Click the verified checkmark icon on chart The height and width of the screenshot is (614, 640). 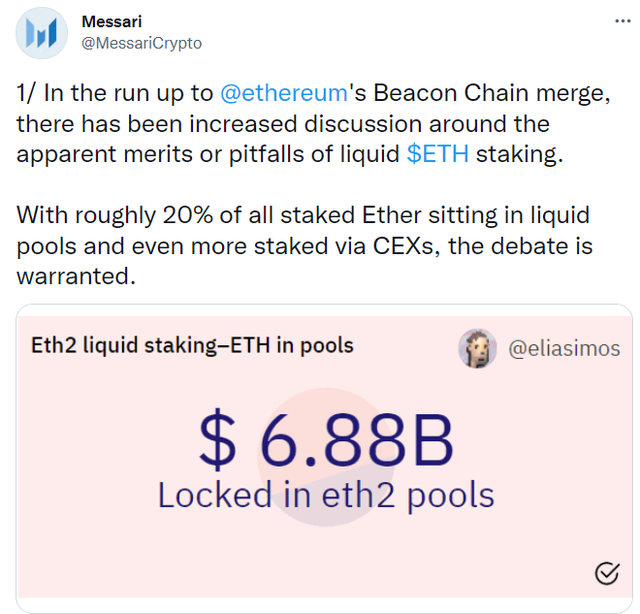(606, 573)
